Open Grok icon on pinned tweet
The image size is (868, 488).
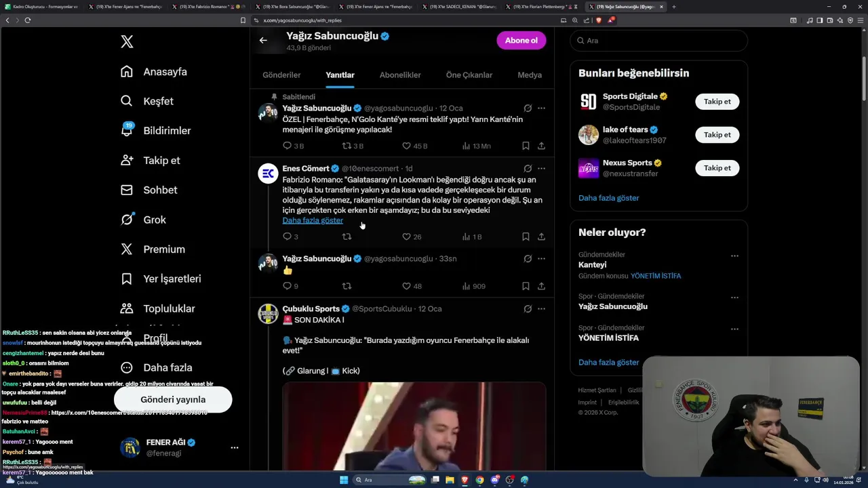coord(528,108)
